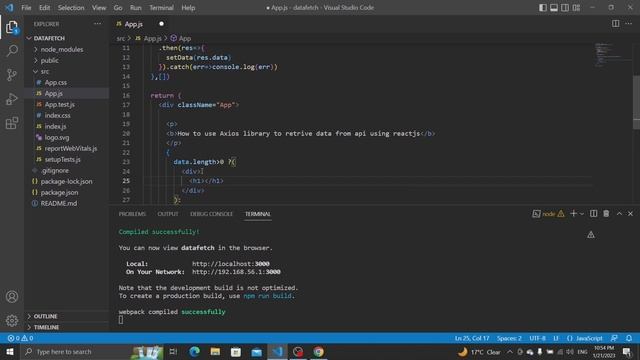Open the Source Control view
The width and height of the screenshot is (640, 360).
tap(12, 75)
